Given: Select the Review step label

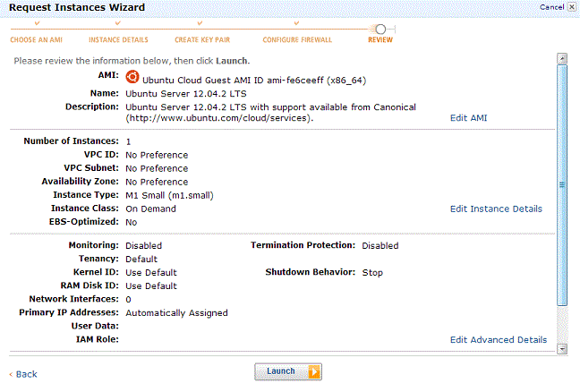Looking at the screenshot, I should point(380,40).
